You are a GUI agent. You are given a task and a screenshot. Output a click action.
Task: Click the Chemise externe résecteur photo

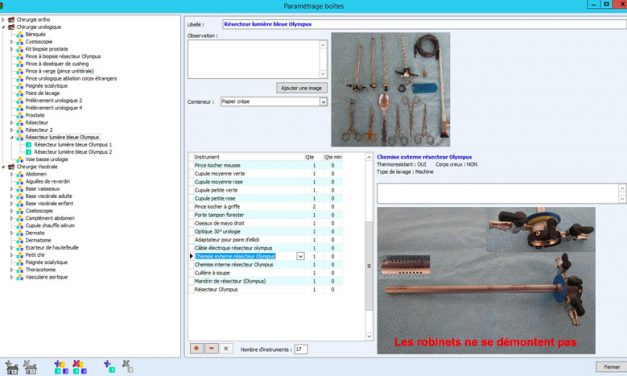click(x=486, y=280)
